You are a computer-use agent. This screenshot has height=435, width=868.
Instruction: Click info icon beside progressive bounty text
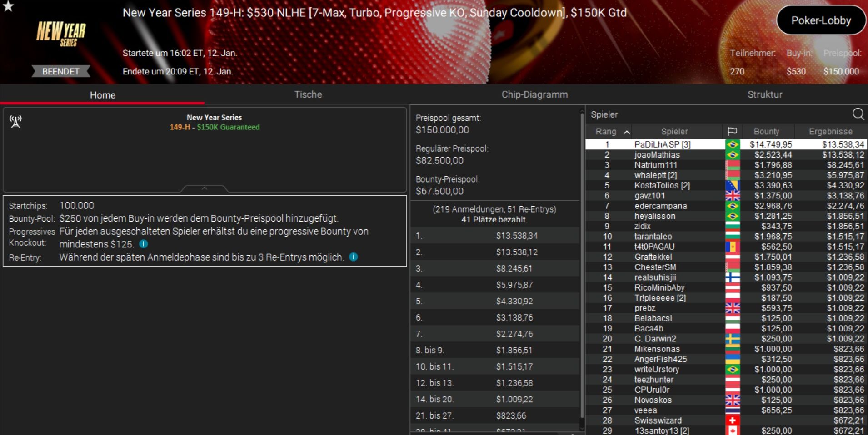143,244
